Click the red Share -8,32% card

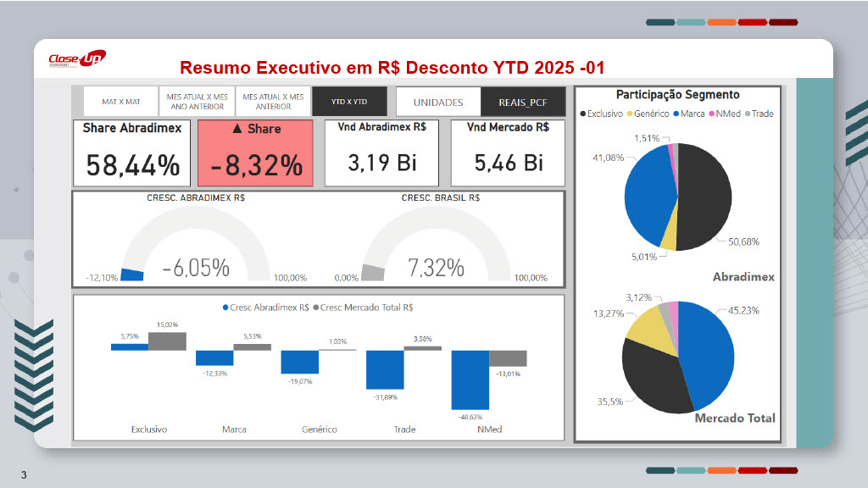[x=257, y=152]
